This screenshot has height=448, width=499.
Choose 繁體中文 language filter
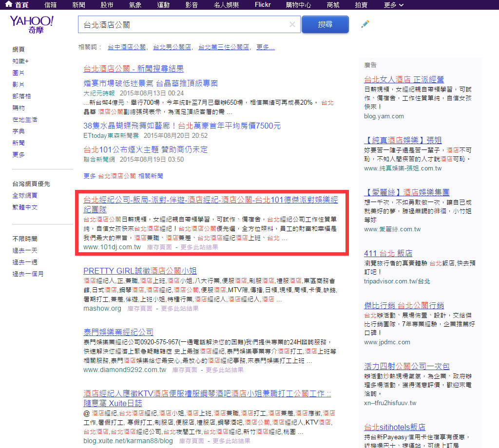pos(25,207)
